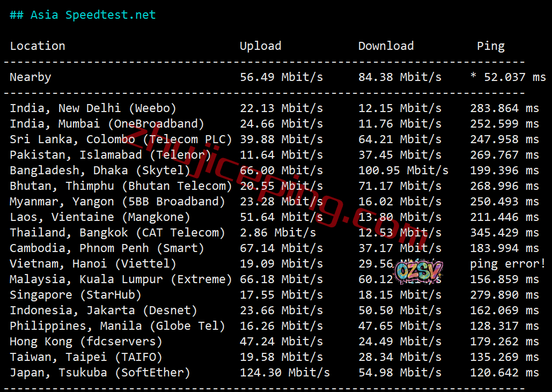The image size is (552, 392).
Task: Click the colorful OZSV sticker logo
Action: 418,271
